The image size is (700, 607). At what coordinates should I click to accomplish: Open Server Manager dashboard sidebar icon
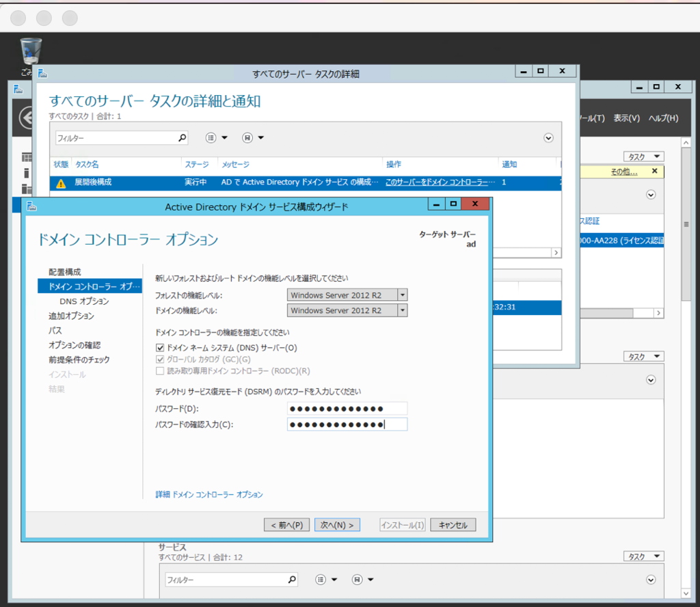click(x=27, y=157)
